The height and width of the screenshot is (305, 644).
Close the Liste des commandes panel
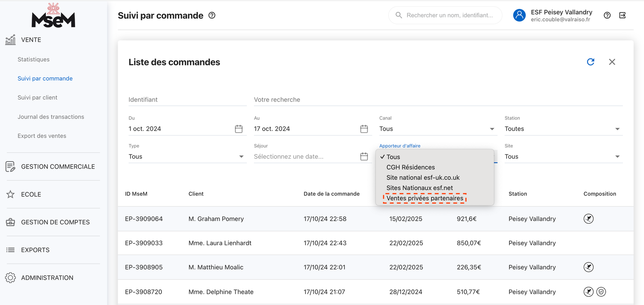pyautogui.click(x=612, y=62)
